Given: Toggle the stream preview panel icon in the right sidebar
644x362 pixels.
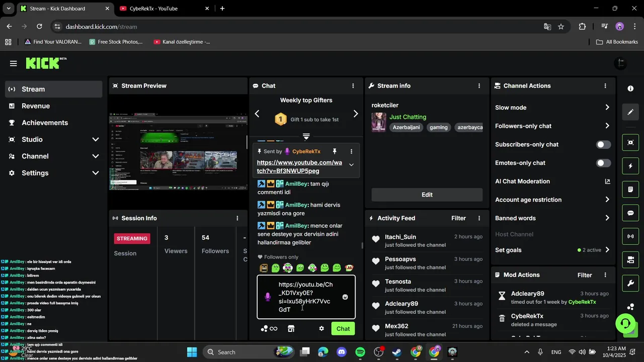Looking at the screenshot, I should tap(630, 142).
